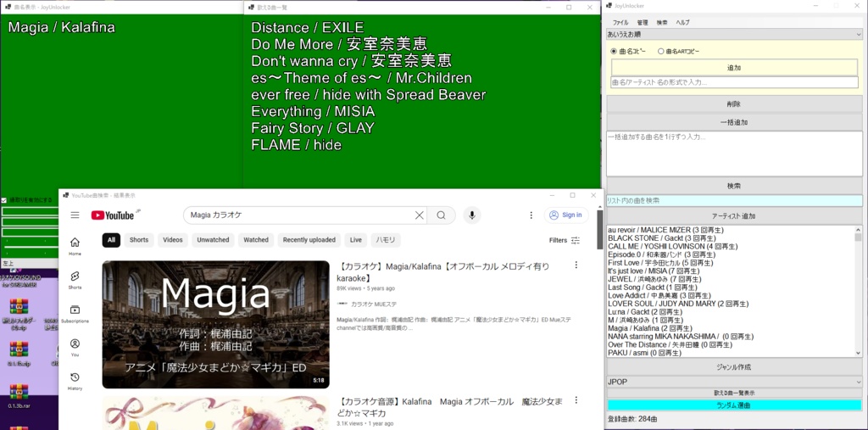Clear the YouTube search box with X
868x430 pixels.
[x=420, y=215]
